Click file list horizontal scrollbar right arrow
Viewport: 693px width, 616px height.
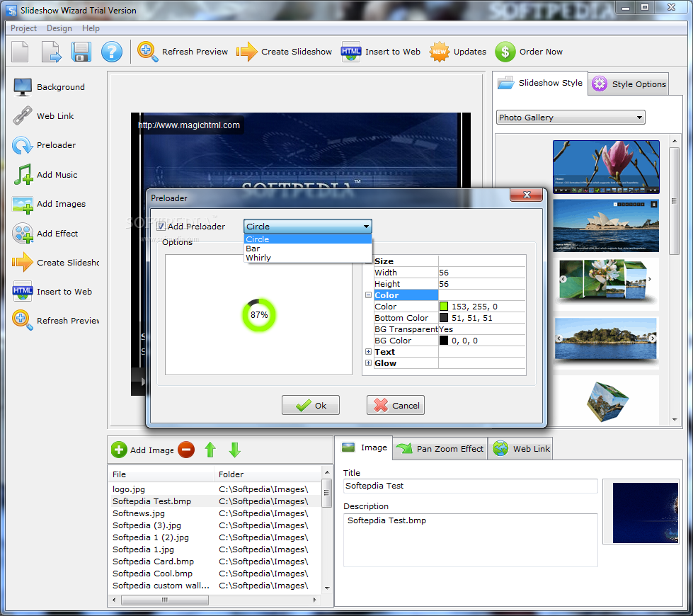click(x=315, y=600)
